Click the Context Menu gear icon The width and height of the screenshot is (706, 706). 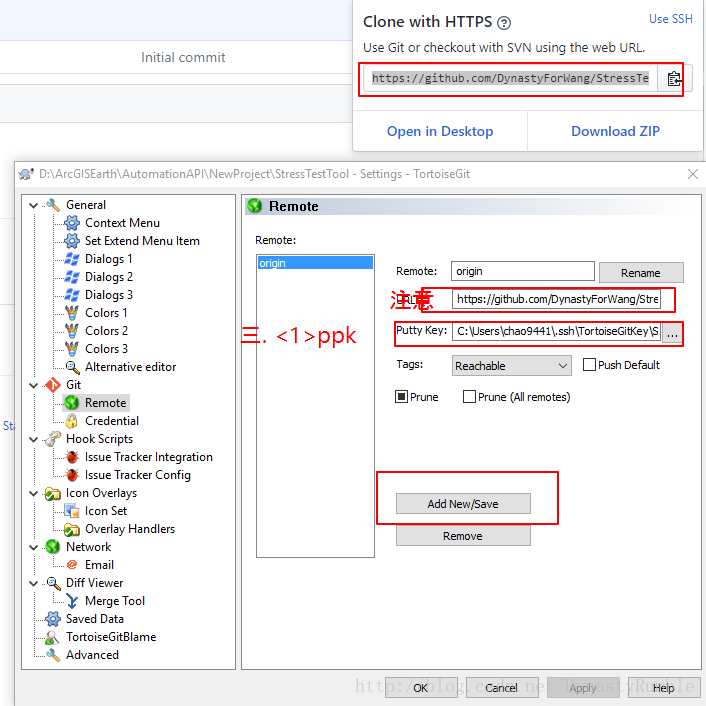[x=72, y=223]
